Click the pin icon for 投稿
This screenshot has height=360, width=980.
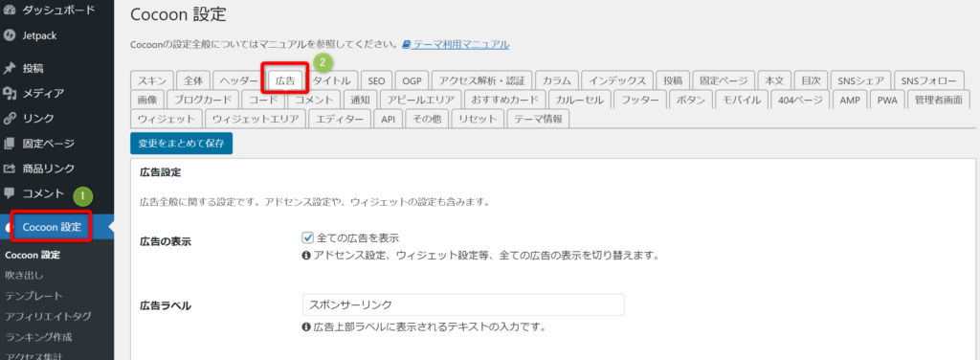(9, 68)
